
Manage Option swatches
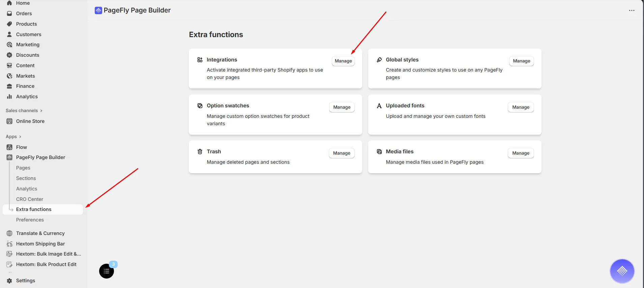point(342,107)
